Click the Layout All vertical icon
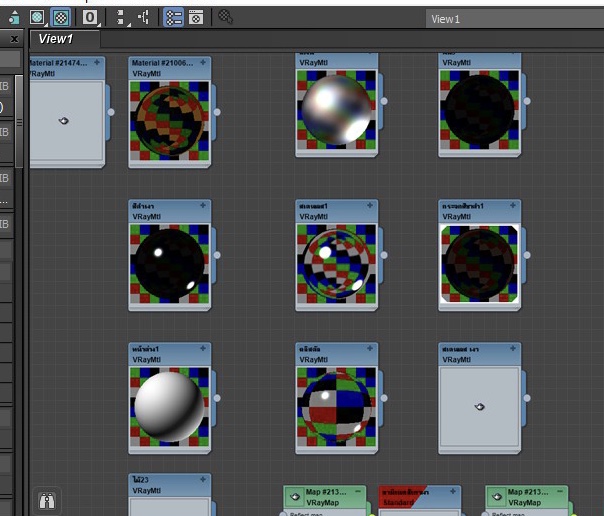The width and height of the screenshot is (604, 516). coord(121,17)
